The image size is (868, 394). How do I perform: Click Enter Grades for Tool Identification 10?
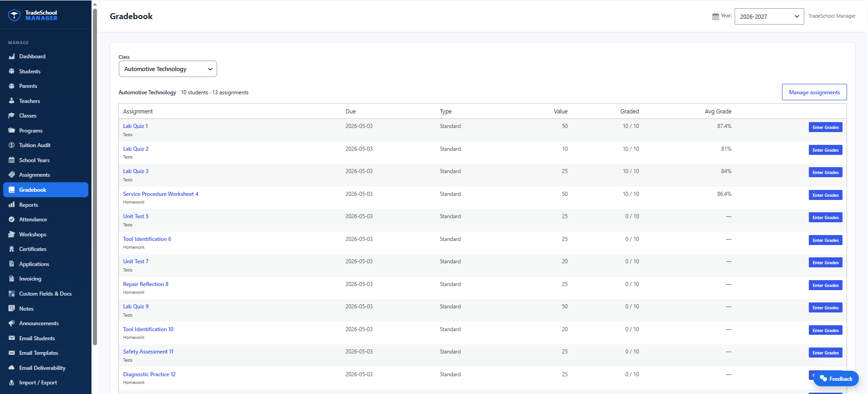825,330
